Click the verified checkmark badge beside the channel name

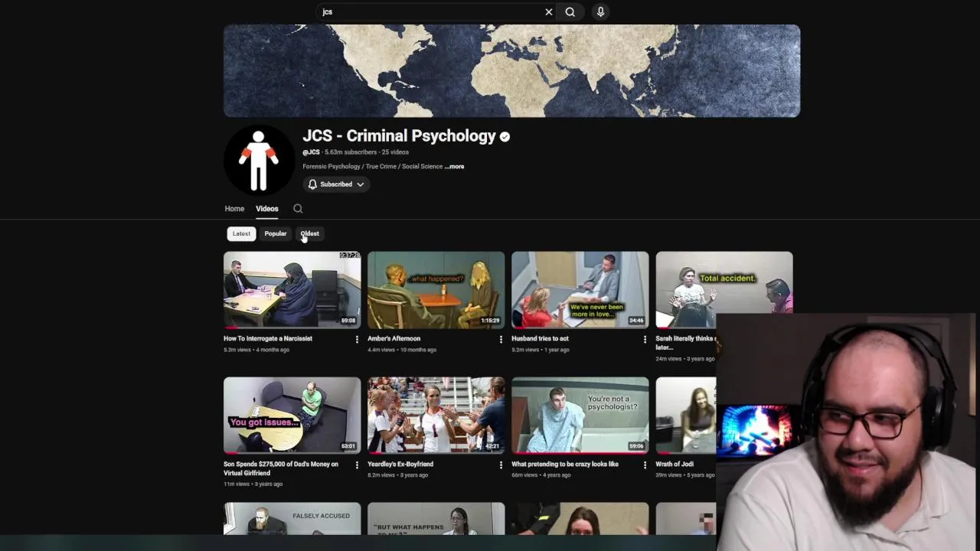tap(505, 136)
